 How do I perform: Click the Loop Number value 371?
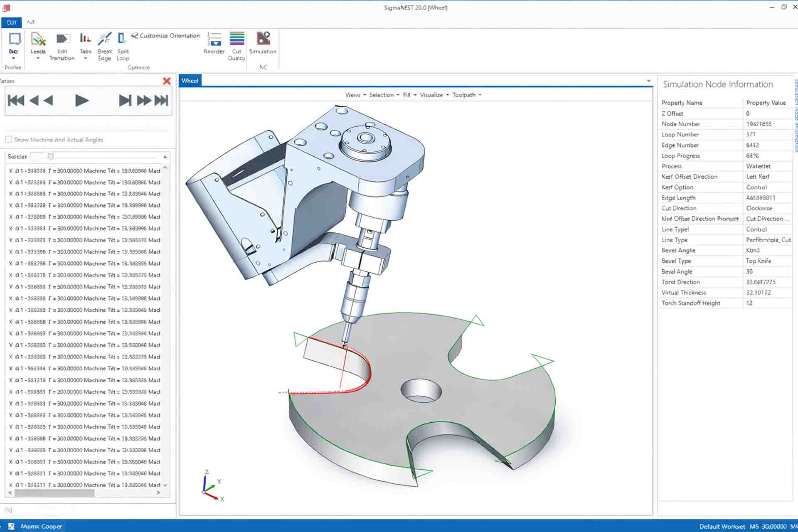pos(751,134)
